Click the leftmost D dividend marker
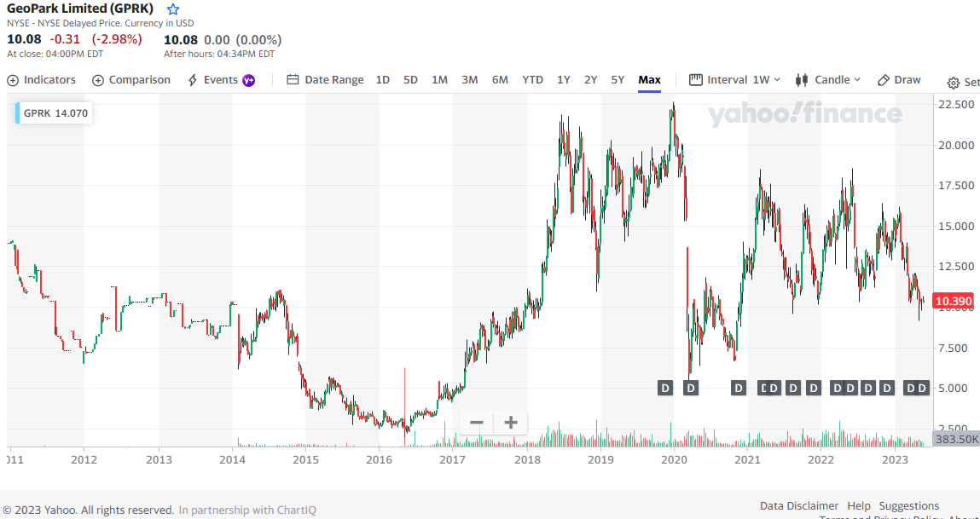This screenshot has width=980, height=519. (x=665, y=388)
